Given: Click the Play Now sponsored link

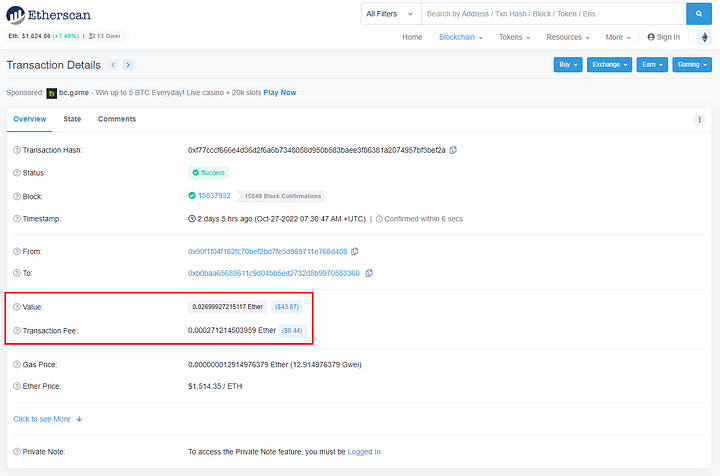Looking at the screenshot, I should pos(280,92).
